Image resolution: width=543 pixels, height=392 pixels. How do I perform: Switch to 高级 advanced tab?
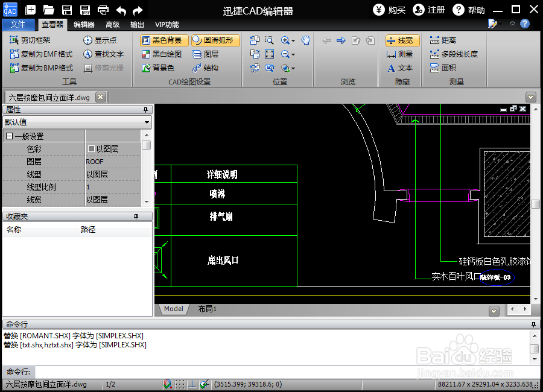click(113, 25)
